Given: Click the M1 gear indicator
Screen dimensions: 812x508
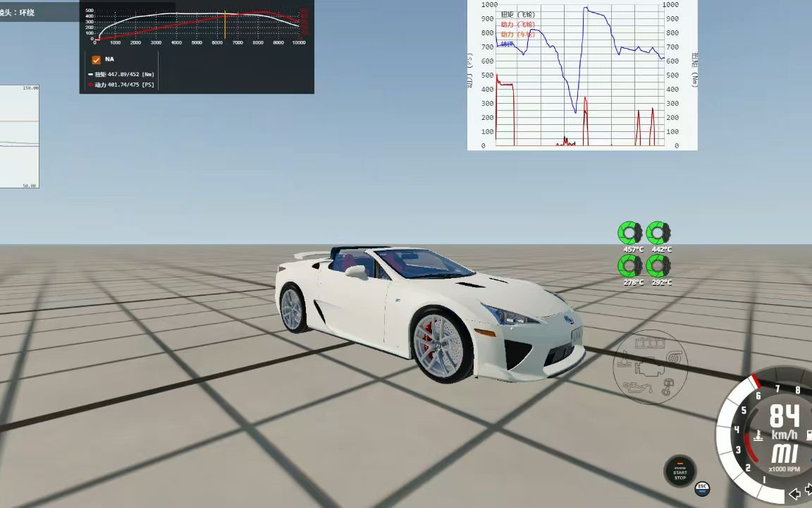Looking at the screenshot, I should coord(785,454).
